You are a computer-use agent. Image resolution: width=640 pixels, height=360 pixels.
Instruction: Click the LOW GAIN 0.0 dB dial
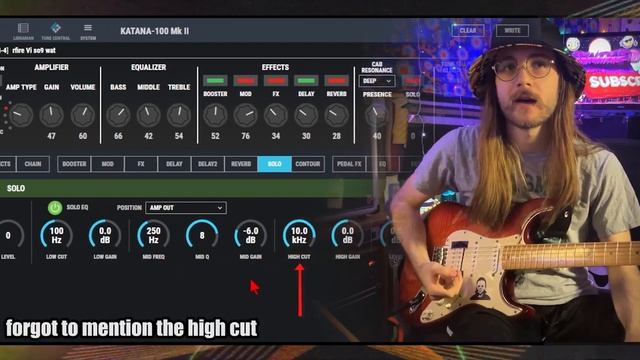105,235
